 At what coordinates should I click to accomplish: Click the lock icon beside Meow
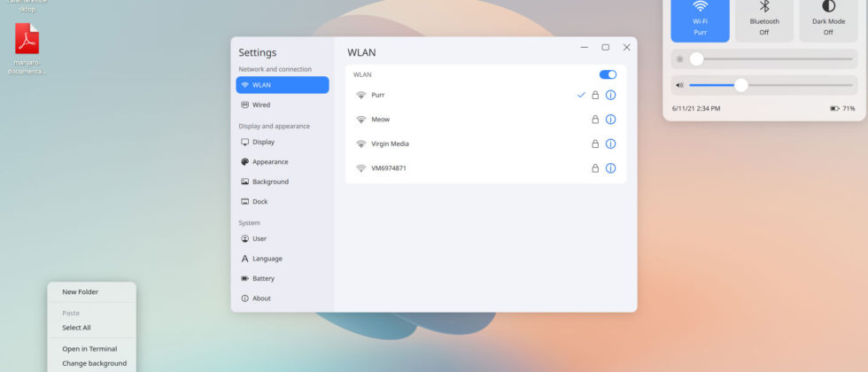point(595,120)
